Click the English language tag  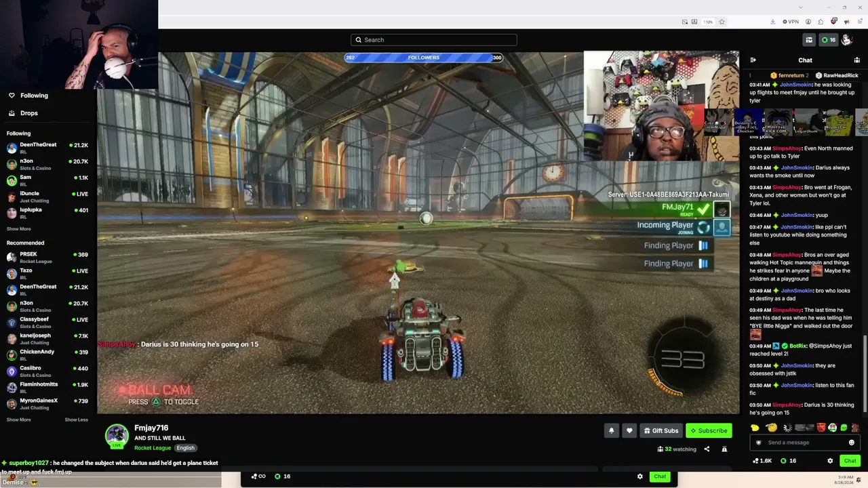pos(186,448)
